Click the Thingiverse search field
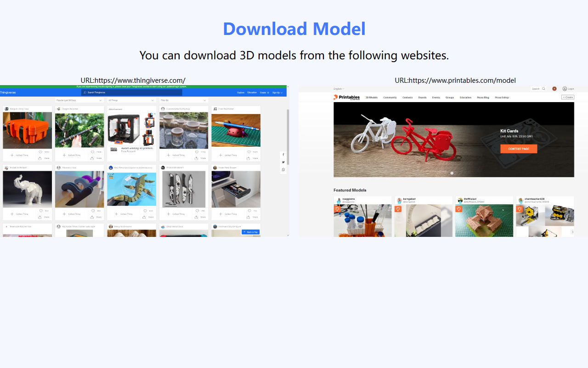Viewport: 588px width, 368px height. click(x=131, y=92)
